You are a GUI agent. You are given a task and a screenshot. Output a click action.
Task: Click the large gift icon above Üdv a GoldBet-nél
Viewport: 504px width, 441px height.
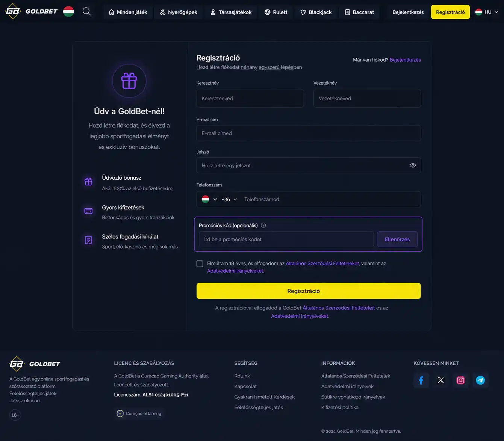tap(129, 81)
